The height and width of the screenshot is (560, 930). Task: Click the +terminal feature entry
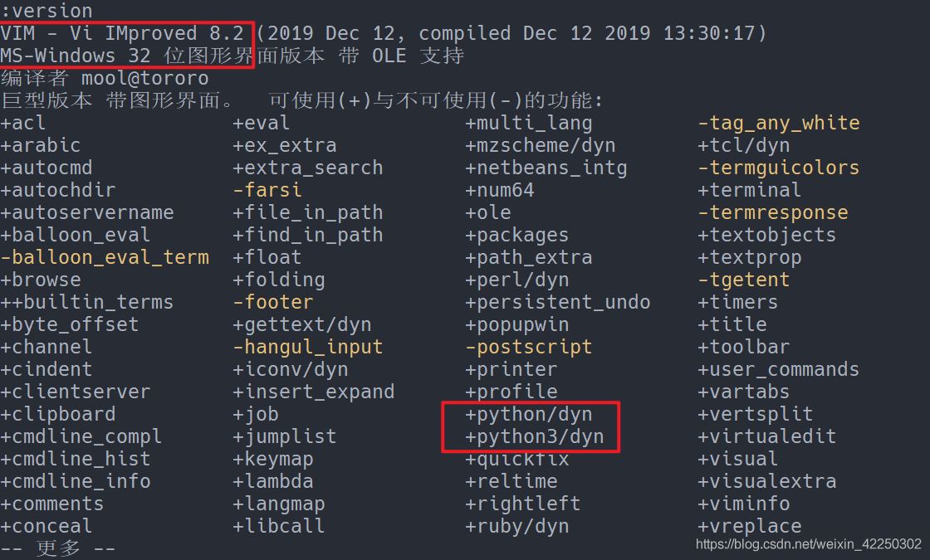point(749,190)
